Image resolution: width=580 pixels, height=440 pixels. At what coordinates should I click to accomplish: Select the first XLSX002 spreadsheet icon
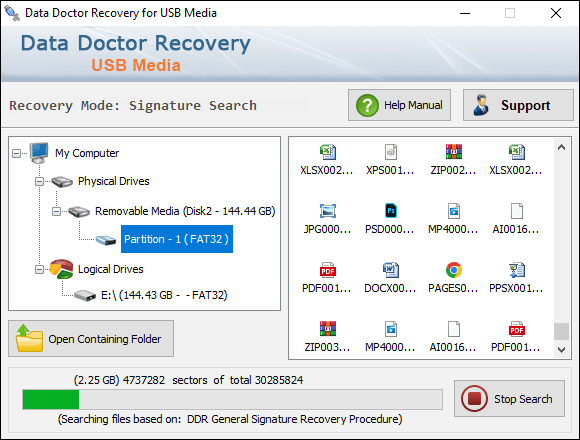tap(328, 152)
